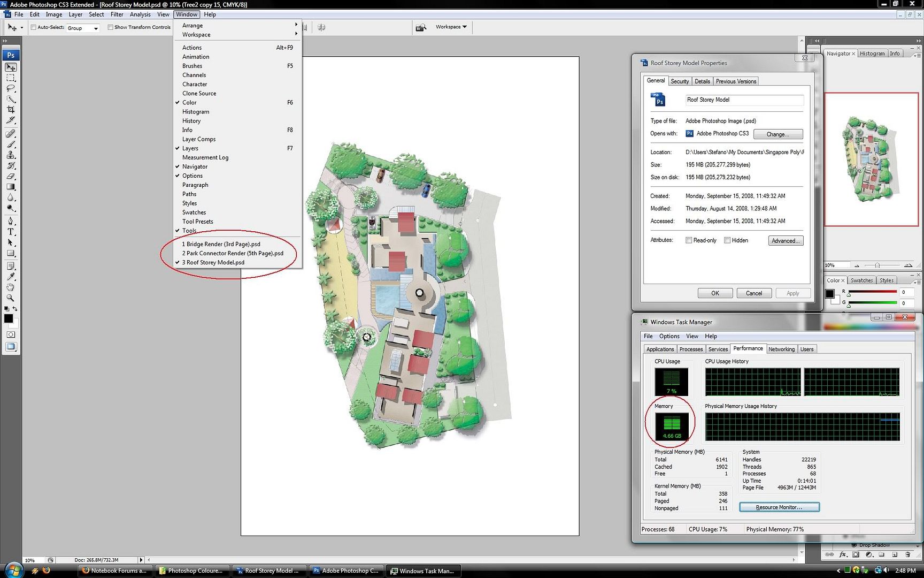Toggle Navigator panel in Window menu
The image size is (924, 578).
click(x=237, y=166)
